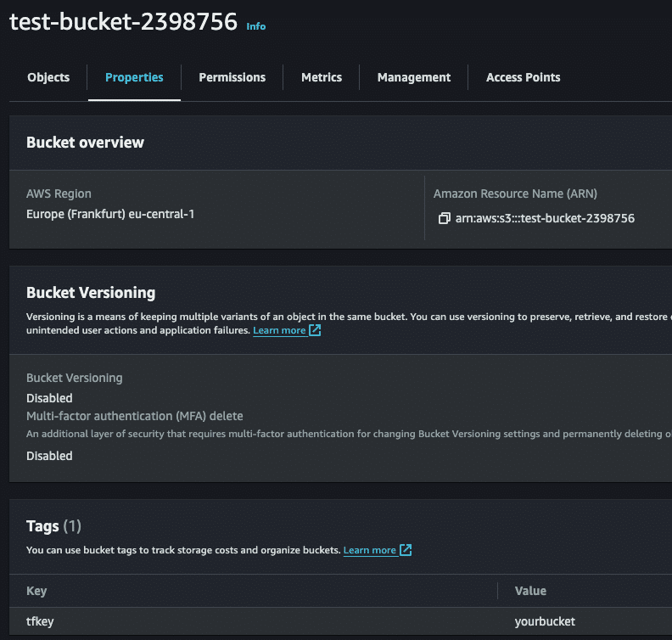The width and height of the screenshot is (672, 640).
Task: Click the Key column header
Action: (36, 591)
